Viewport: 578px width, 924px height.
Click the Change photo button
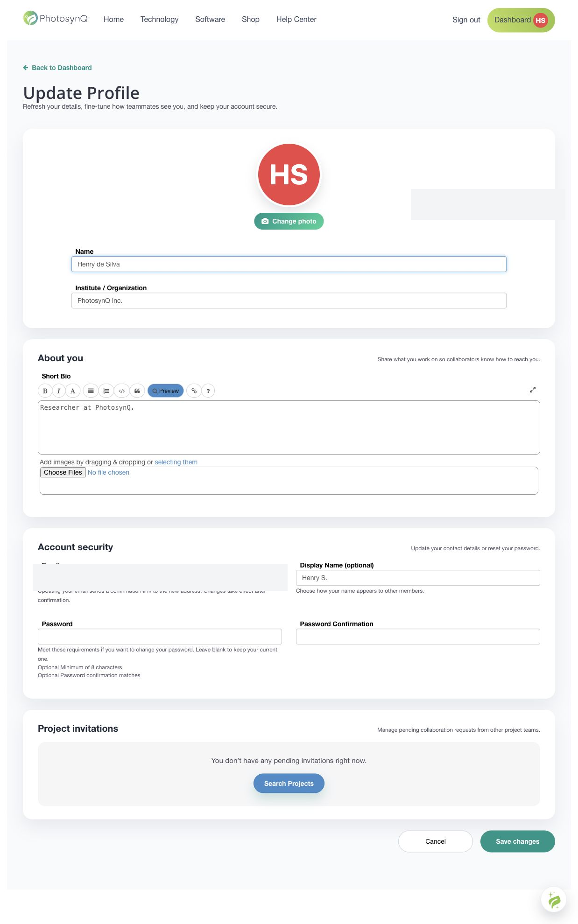coord(289,221)
